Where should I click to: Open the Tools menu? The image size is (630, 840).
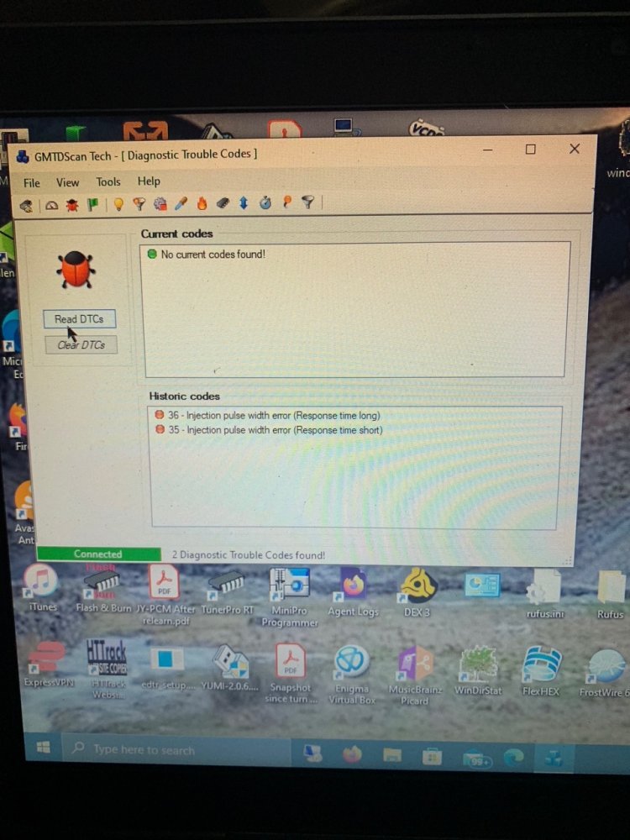point(108,181)
